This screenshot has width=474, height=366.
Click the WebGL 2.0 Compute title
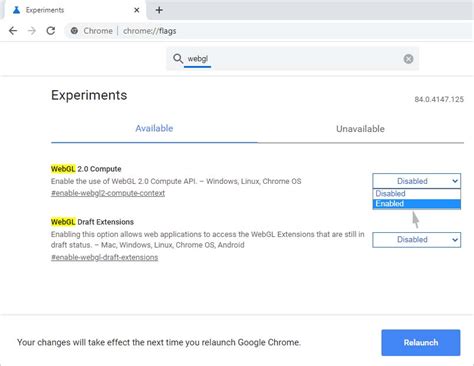point(86,169)
